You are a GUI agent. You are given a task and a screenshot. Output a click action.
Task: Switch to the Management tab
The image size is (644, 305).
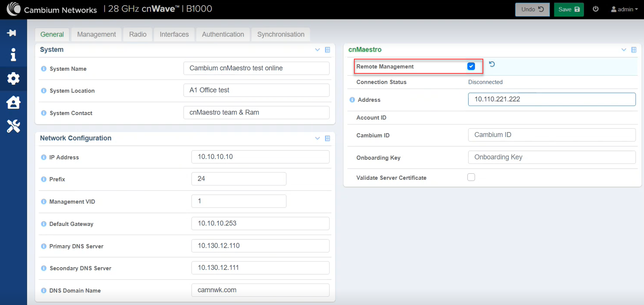point(96,34)
